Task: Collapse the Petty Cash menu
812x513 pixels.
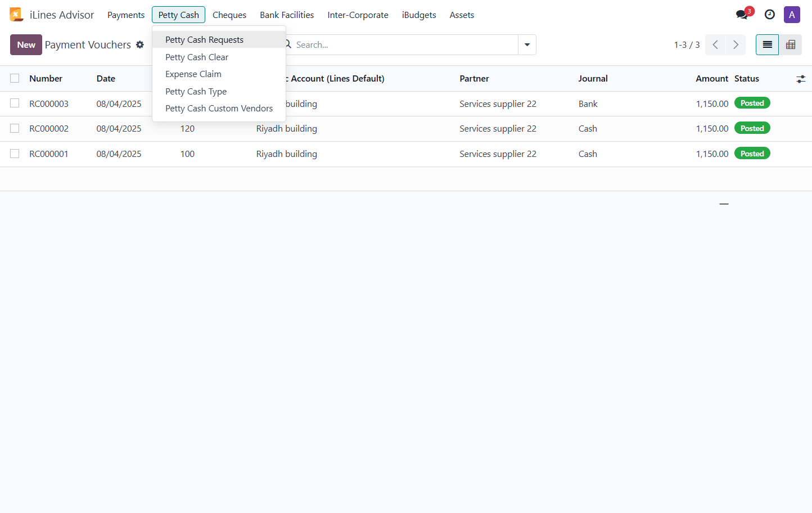Action: [x=179, y=15]
